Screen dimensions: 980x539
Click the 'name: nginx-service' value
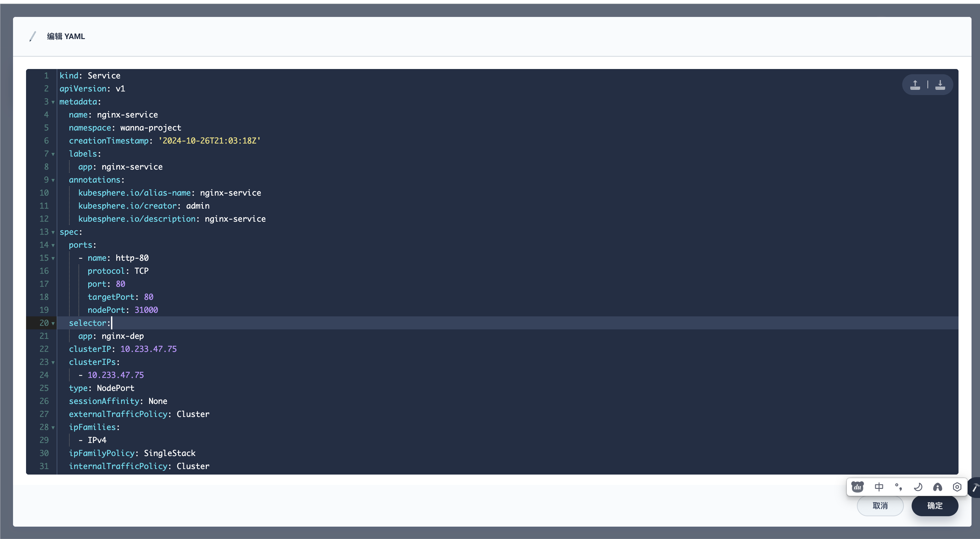click(x=127, y=115)
